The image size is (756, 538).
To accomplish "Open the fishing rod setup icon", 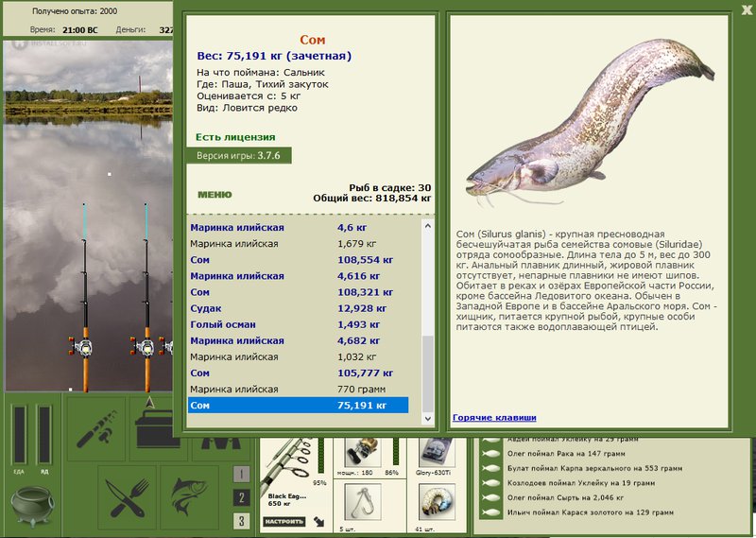I will 96,428.
